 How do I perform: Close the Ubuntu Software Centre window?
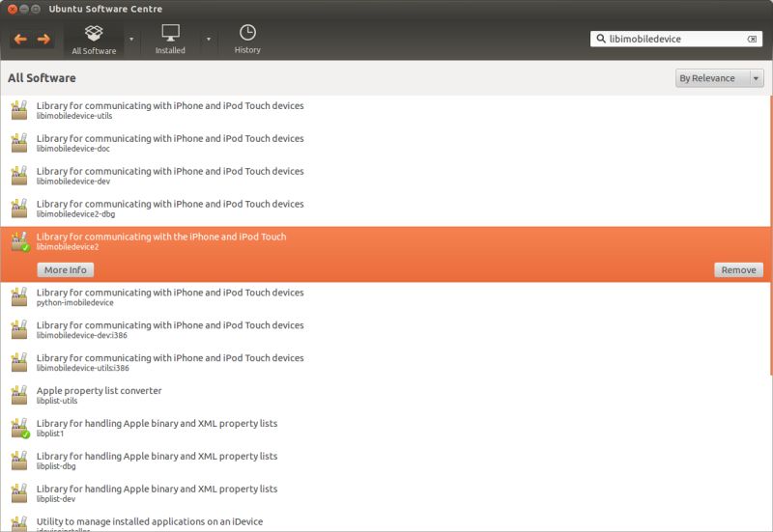coord(13,9)
